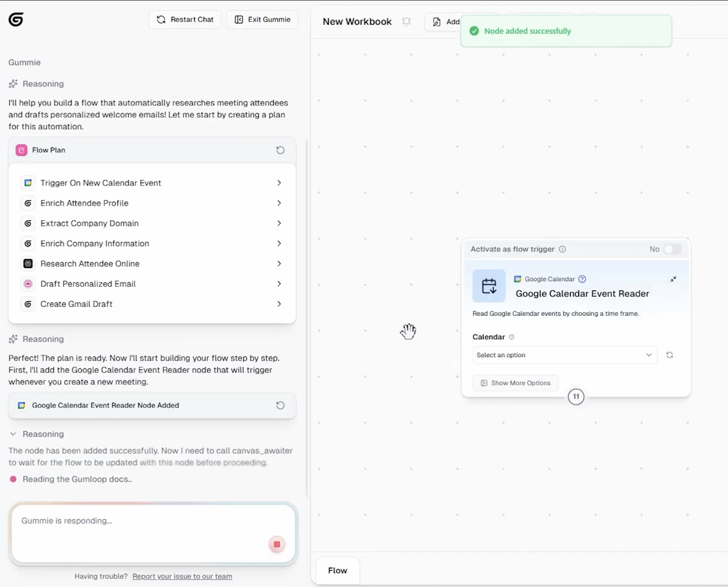Refresh the Calendar options list icon
Screen dimensions: 728x587
point(670,355)
